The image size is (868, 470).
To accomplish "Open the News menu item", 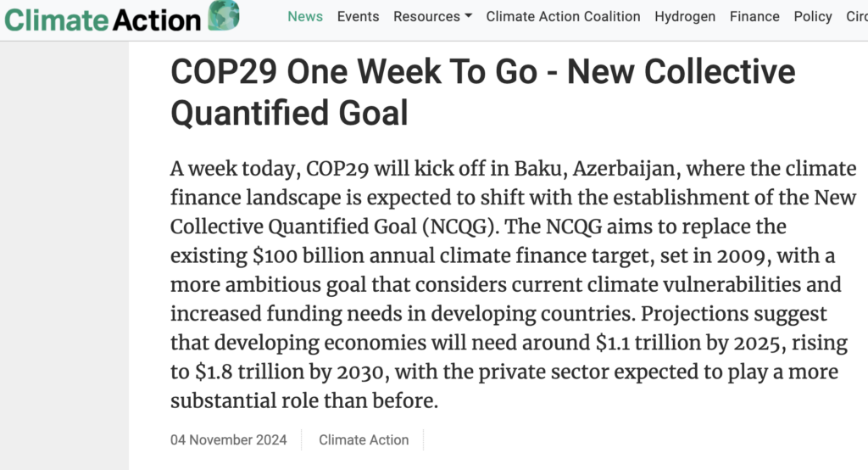I will (x=305, y=17).
